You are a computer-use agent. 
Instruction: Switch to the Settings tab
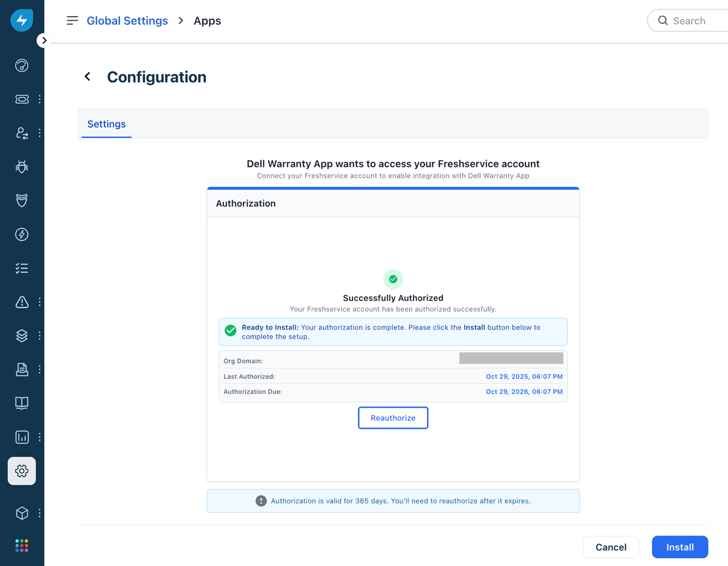106,124
